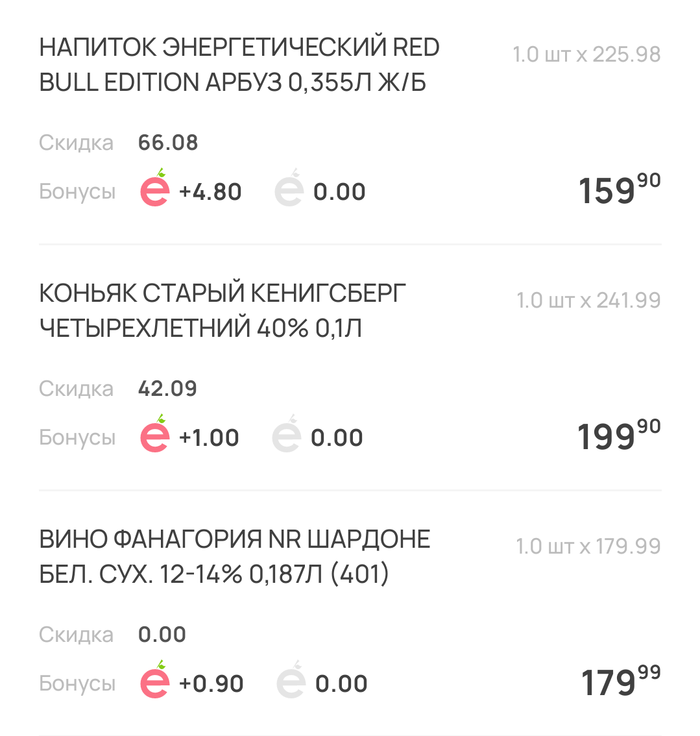
Task: Tap the pink bonus icon beside +0.90
Action: click(155, 679)
